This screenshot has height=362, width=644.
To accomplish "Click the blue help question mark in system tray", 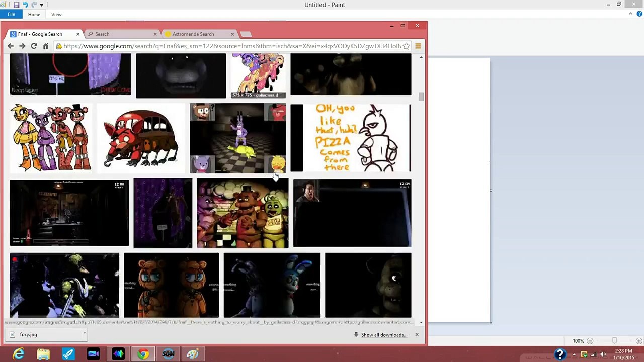I will point(560,354).
